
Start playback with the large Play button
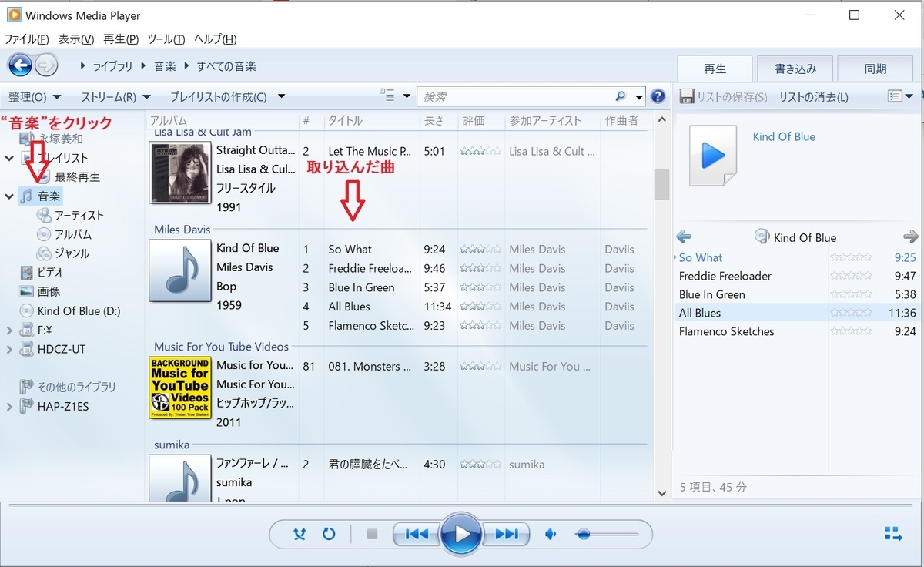[461, 534]
